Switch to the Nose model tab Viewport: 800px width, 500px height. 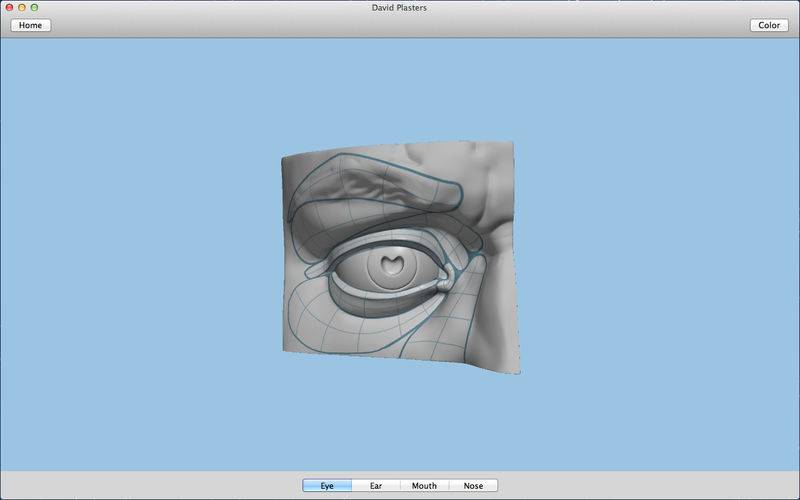473,486
